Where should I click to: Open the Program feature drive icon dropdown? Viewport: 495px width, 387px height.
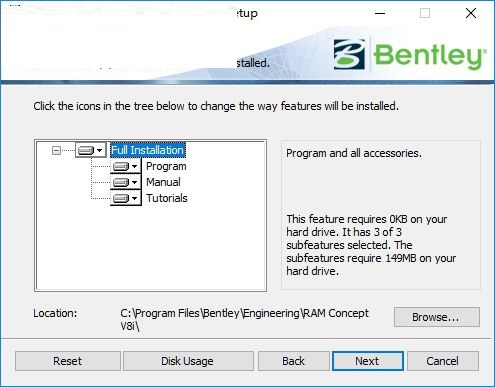(x=126, y=166)
